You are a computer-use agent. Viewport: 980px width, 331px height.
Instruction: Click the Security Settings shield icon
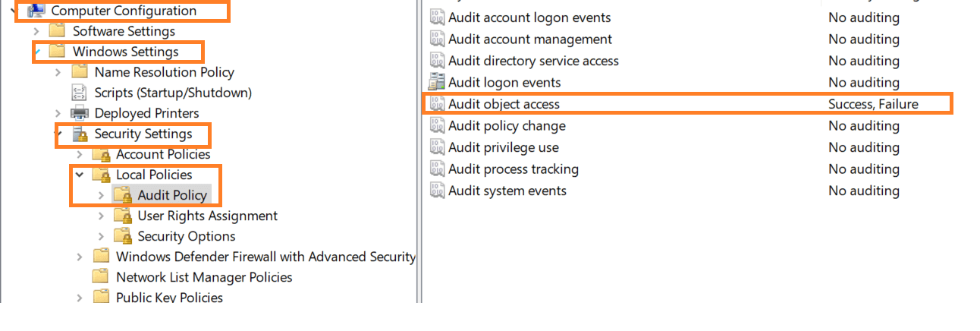[x=80, y=134]
